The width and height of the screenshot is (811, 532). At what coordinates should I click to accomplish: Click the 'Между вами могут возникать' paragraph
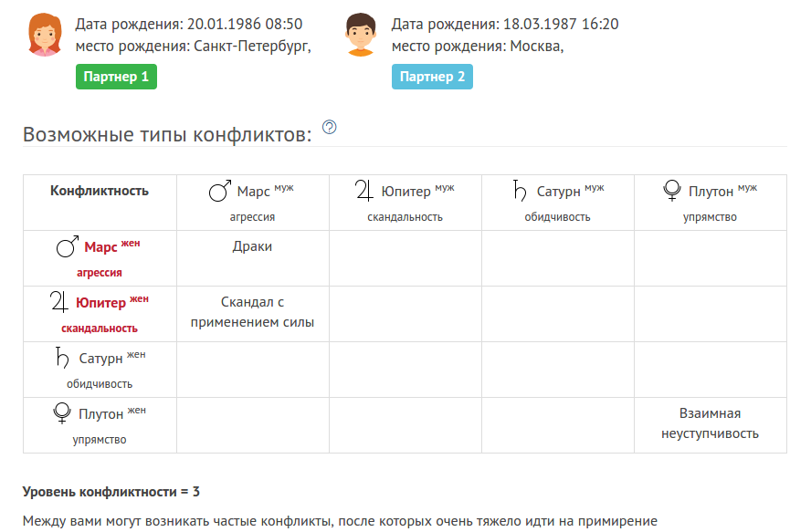(x=341, y=521)
